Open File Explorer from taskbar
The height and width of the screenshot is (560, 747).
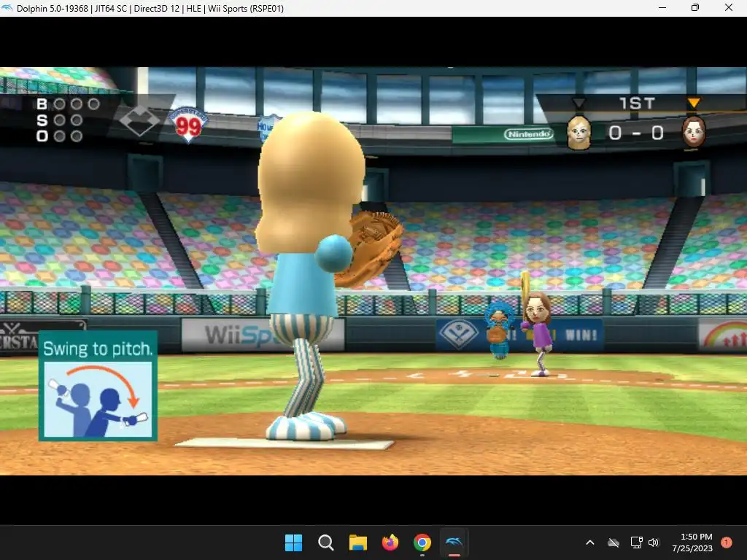pyautogui.click(x=357, y=542)
